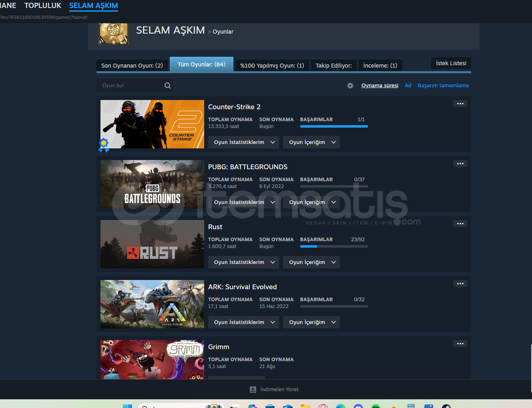The width and height of the screenshot is (532, 408).
Task: Open the gear settings icon beside sort options
Action: click(x=350, y=86)
